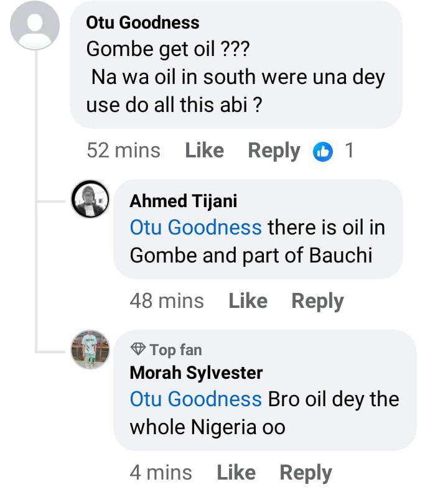The height and width of the screenshot is (497, 448).
Task: View the reaction count on first comment
Action: pyautogui.click(x=349, y=151)
